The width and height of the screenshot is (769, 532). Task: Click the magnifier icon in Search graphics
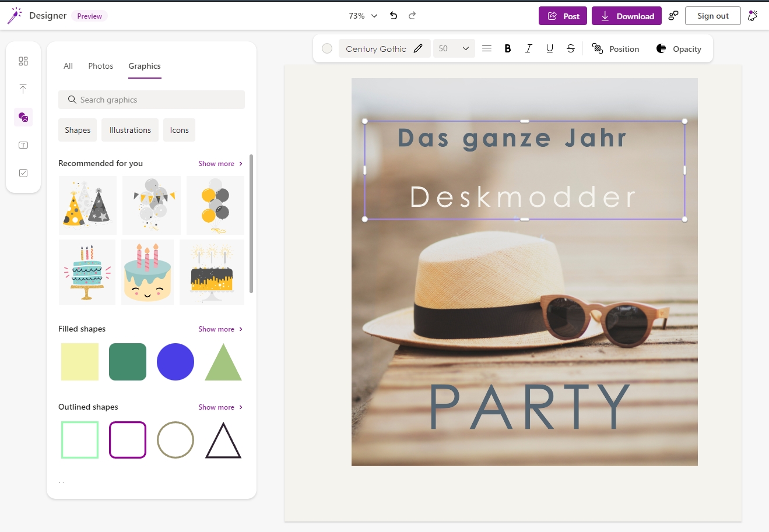tap(72, 100)
